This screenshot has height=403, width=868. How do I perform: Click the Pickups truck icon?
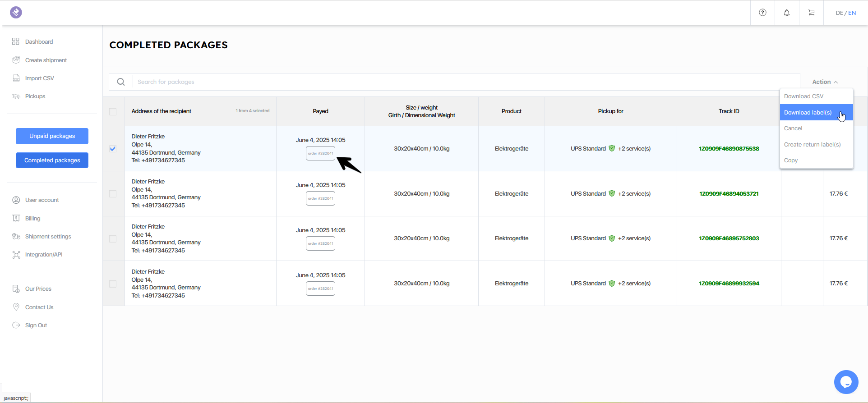pos(16,96)
